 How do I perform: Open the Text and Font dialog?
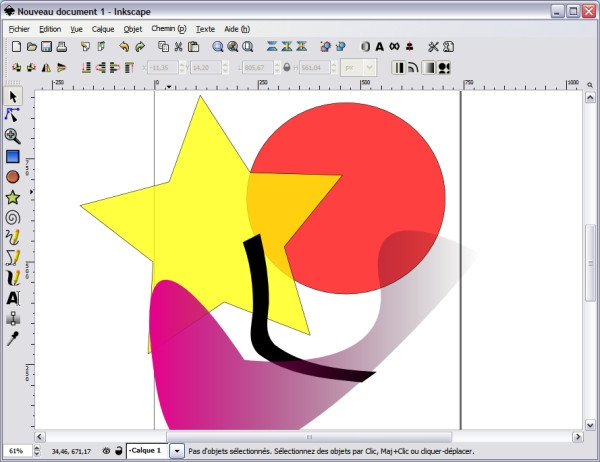point(379,47)
